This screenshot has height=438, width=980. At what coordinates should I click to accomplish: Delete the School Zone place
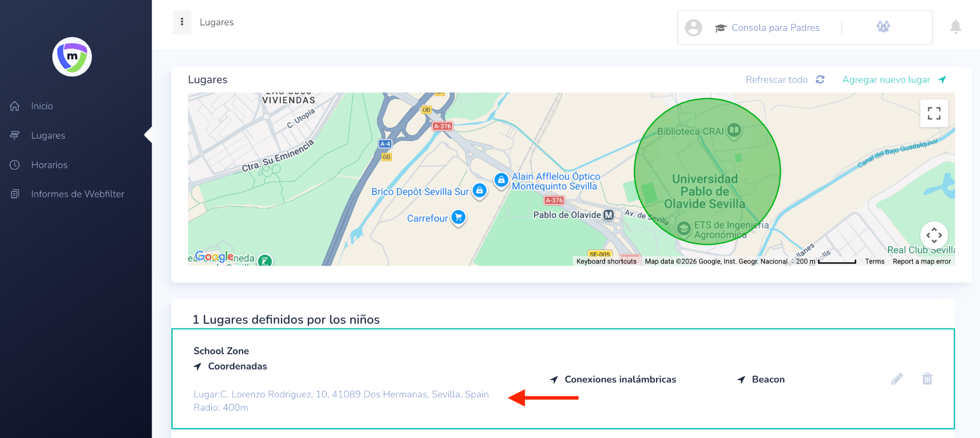[927, 379]
